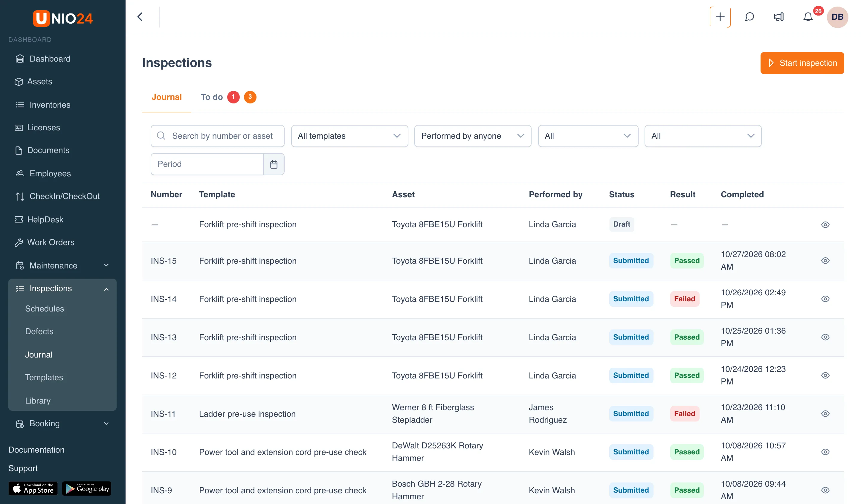
Task: Open the notifications bell icon
Action: [x=808, y=17]
